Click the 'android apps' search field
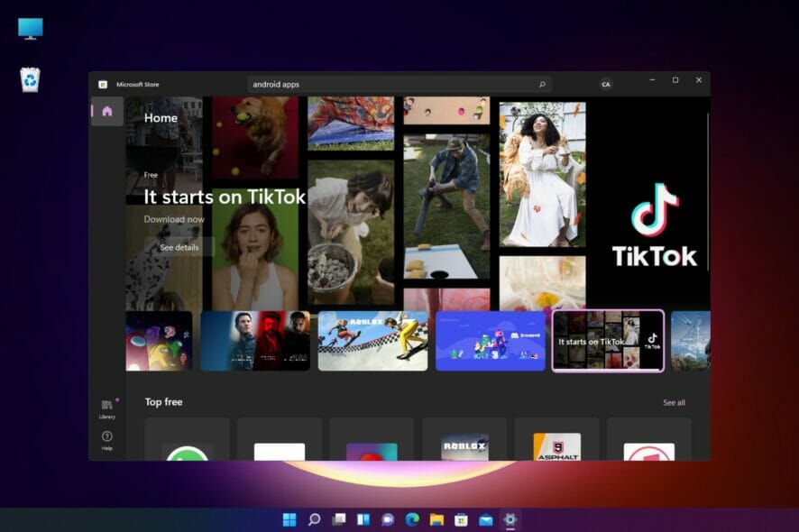Image resolution: width=799 pixels, height=532 pixels. (399, 84)
